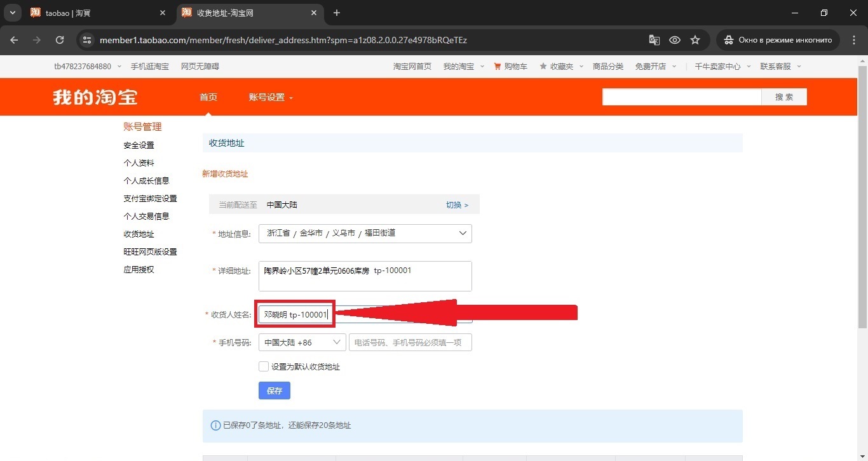Click the page vertical scrollbar
The height and width of the screenshot is (461, 868).
(862, 197)
